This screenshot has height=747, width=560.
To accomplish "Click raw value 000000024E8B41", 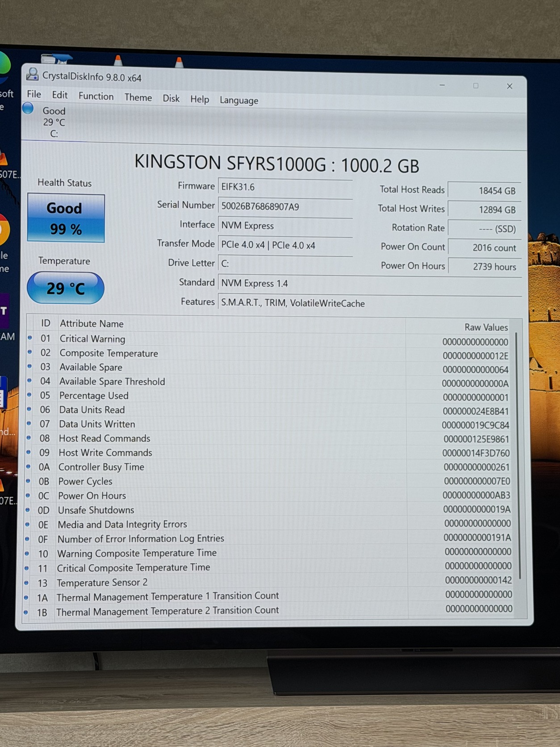I will 476,411.
